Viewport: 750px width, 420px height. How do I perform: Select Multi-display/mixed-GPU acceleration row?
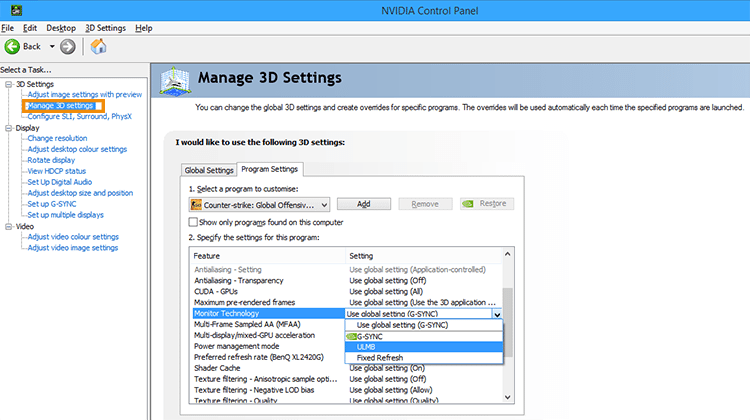(268, 335)
